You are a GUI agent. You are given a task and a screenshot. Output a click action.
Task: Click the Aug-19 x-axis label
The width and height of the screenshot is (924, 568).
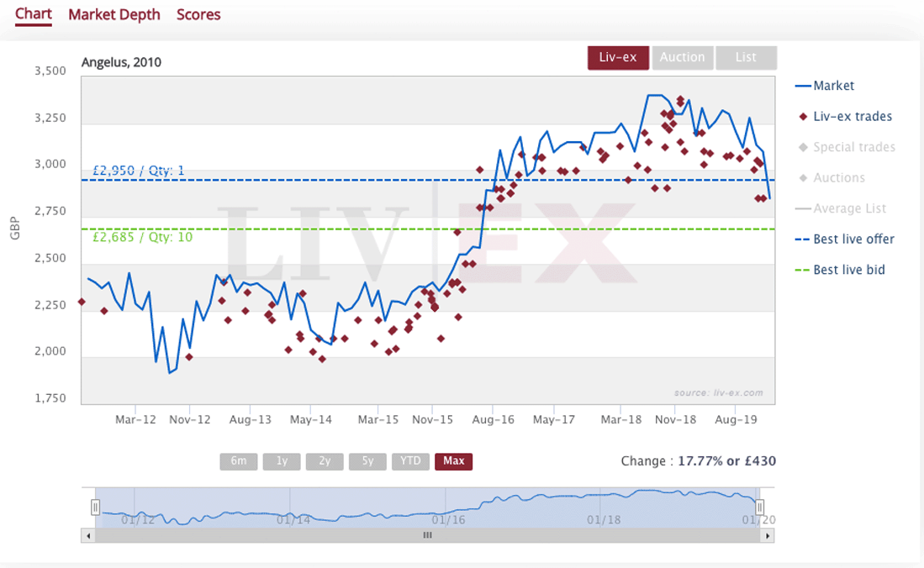pos(736,420)
